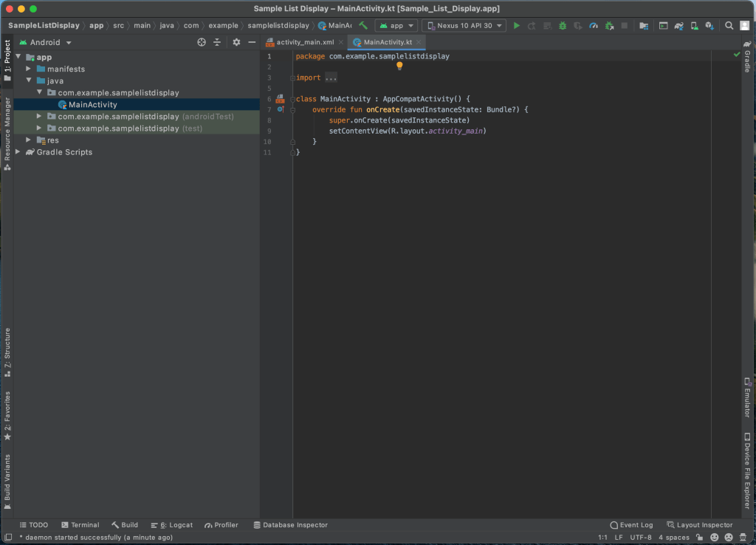Open the Profiler gauge icon in toolbar
The height and width of the screenshot is (545, 756).
click(x=594, y=25)
